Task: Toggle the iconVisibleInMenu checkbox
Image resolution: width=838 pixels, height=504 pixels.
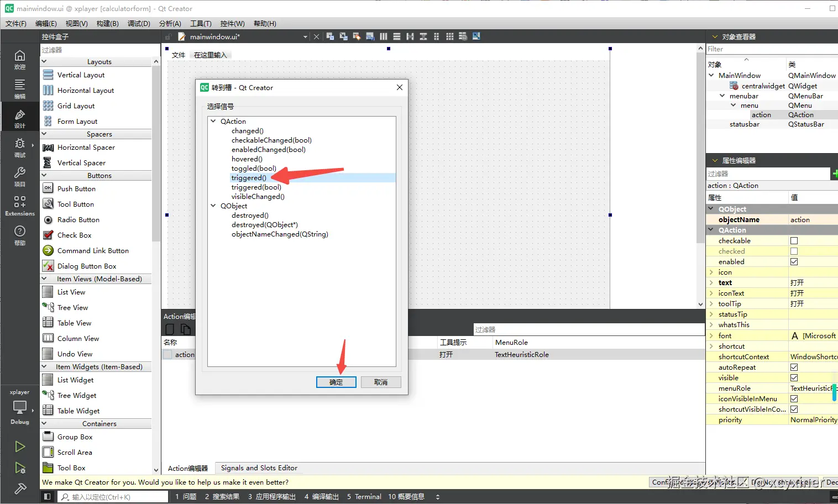Action: coord(794,399)
